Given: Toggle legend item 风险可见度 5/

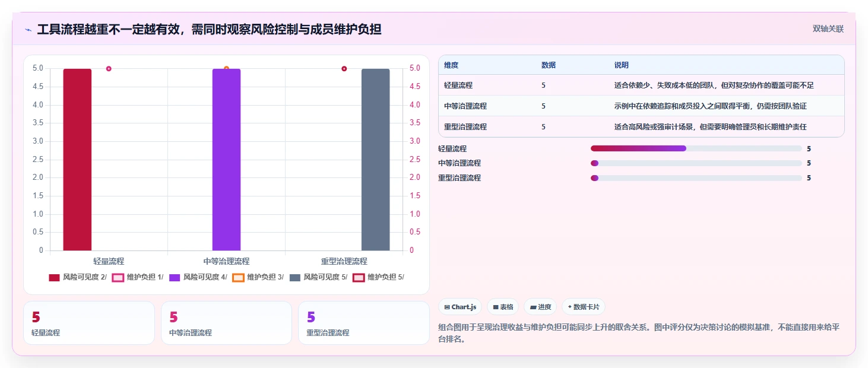Looking at the screenshot, I should (x=319, y=277).
